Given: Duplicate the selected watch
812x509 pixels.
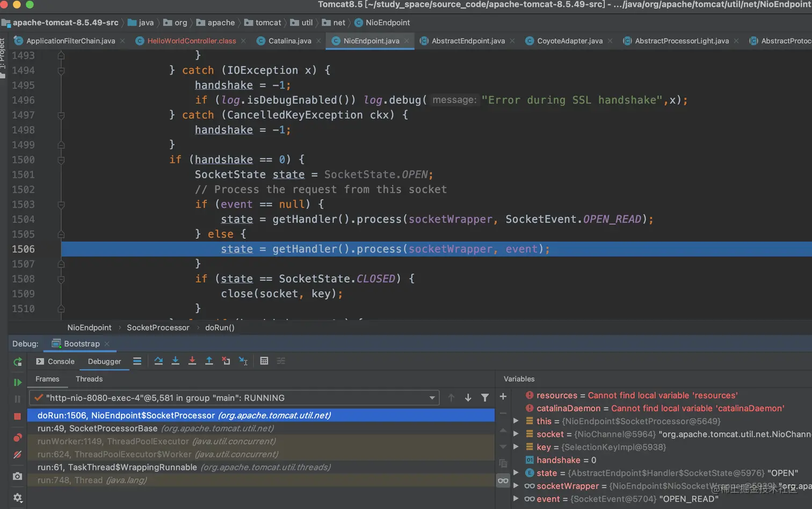Looking at the screenshot, I should (x=503, y=463).
